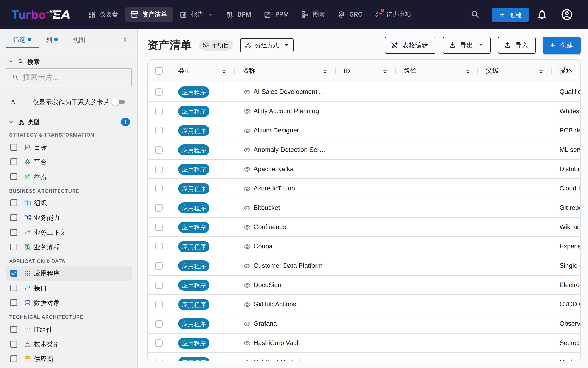Open 待办事项 in the navigation
Image resolution: width=588 pixels, height=368 pixels.
tap(393, 14)
